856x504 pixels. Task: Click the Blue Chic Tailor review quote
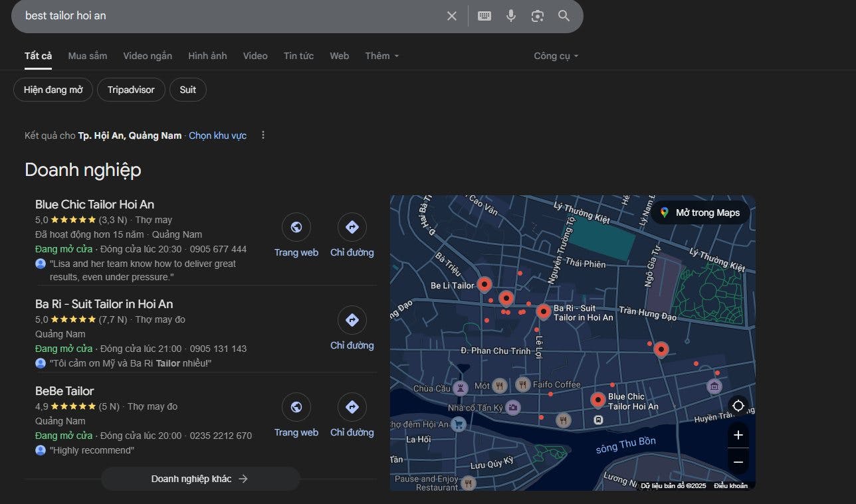143,270
